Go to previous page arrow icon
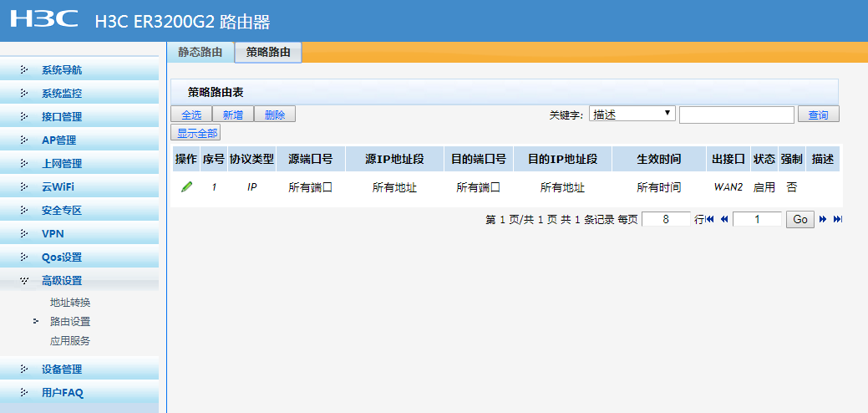The width and height of the screenshot is (868, 413). pos(724,219)
